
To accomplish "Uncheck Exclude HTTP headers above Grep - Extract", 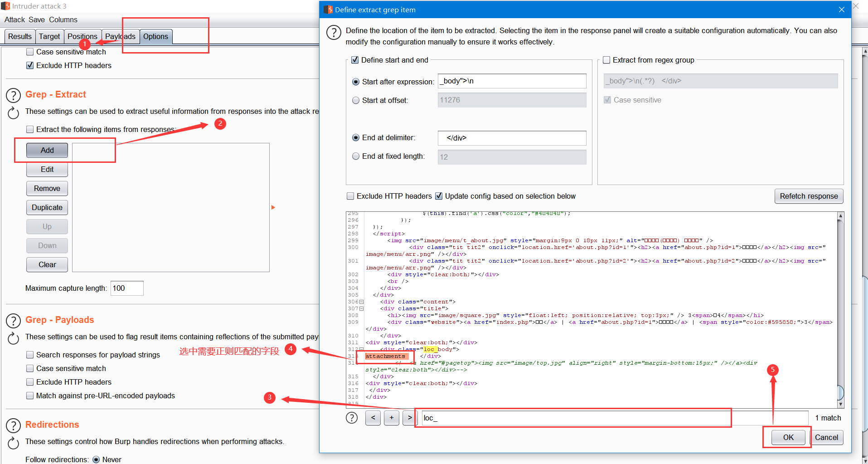I will tap(30, 65).
